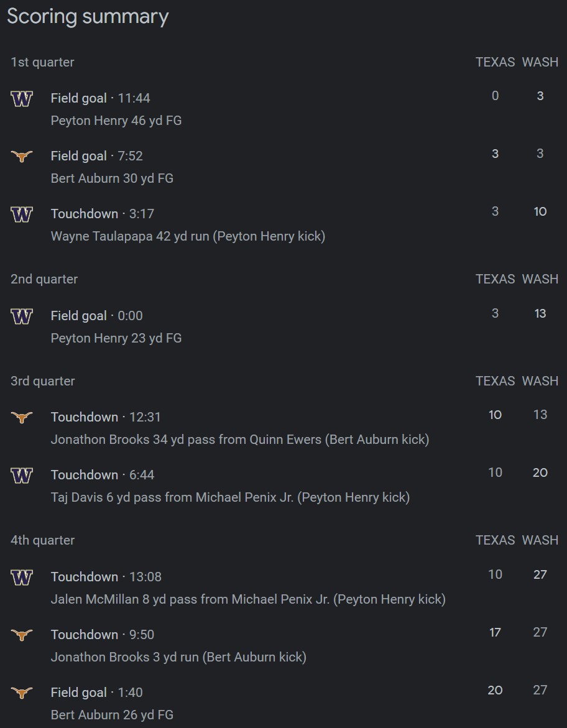567x728 pixels.
Task: Click Taj Davis 6 yd pass description
Action: click(x=230, y=497)
